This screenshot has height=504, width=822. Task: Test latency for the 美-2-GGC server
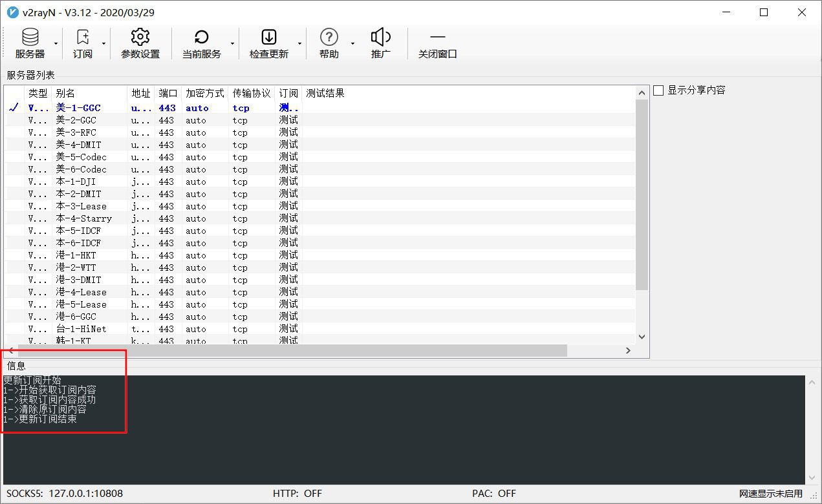287,120
